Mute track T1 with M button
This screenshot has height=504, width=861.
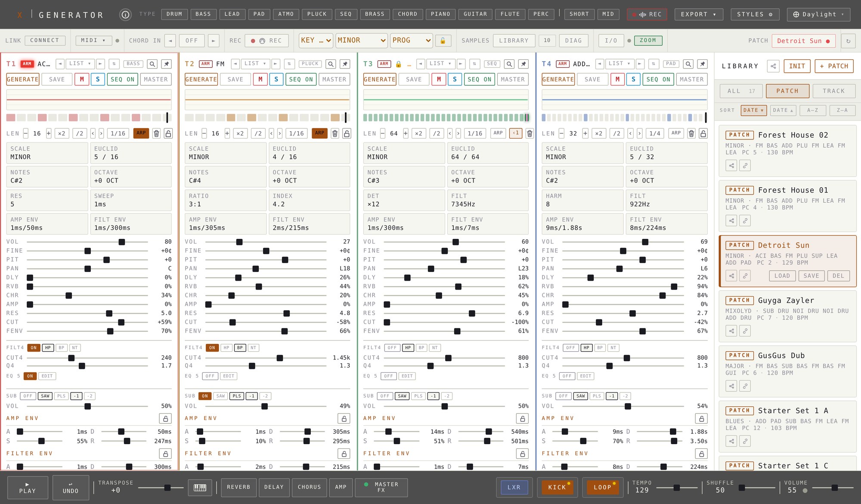[82, 79]
